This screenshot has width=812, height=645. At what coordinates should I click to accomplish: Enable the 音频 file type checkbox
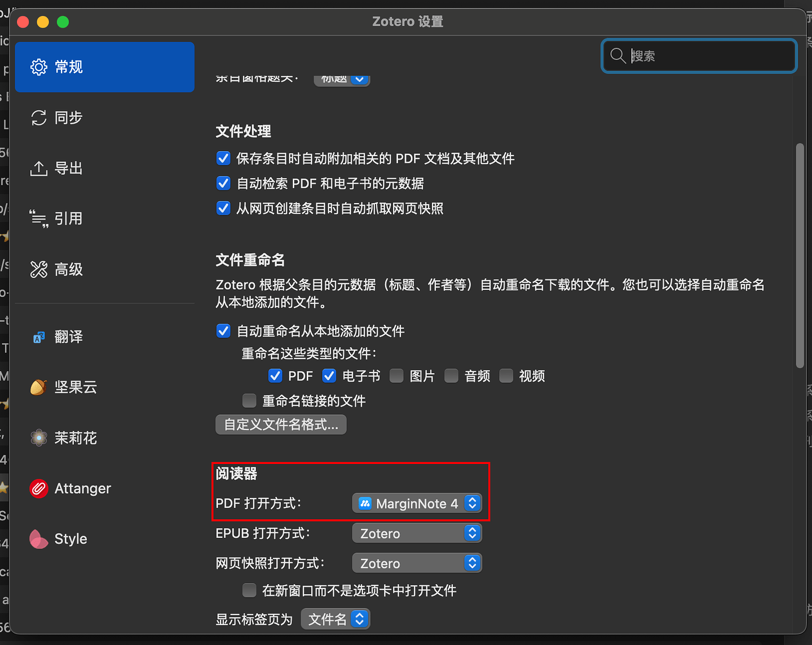point(452,376)
